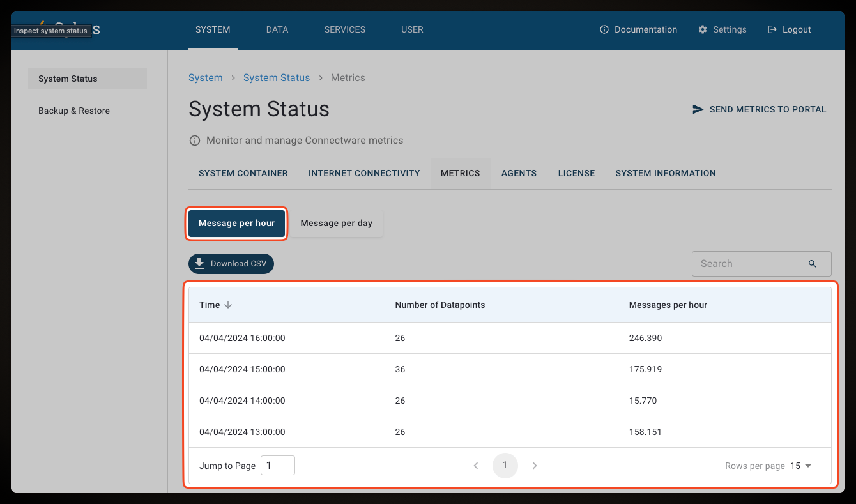The height and width of the screenshot is (504, 856).
Task: Open the SERVICES top navigation menu
Action: click(345, 29)
